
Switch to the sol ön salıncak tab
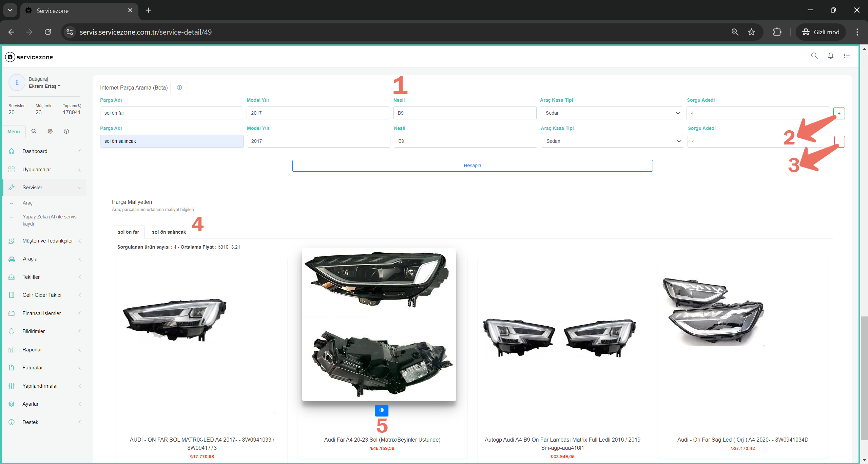169,232
